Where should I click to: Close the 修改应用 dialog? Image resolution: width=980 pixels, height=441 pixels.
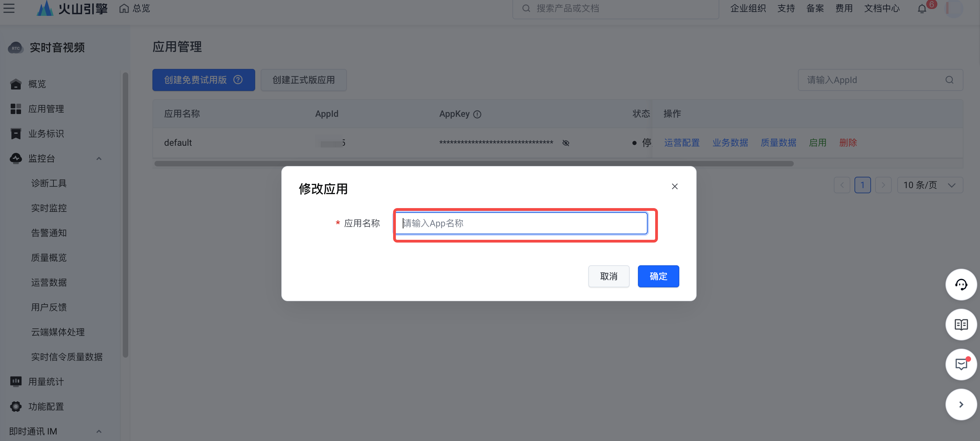[x=674, y=186]
